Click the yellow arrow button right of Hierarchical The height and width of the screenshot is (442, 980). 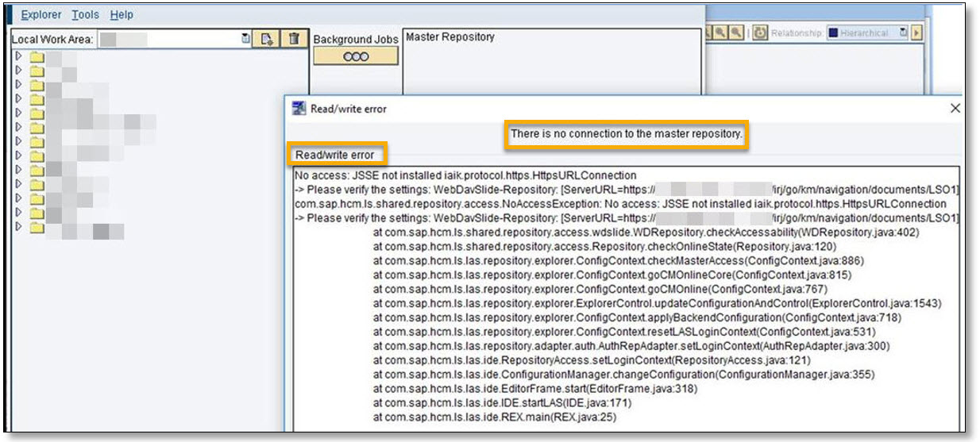click(x=916, y=34)
